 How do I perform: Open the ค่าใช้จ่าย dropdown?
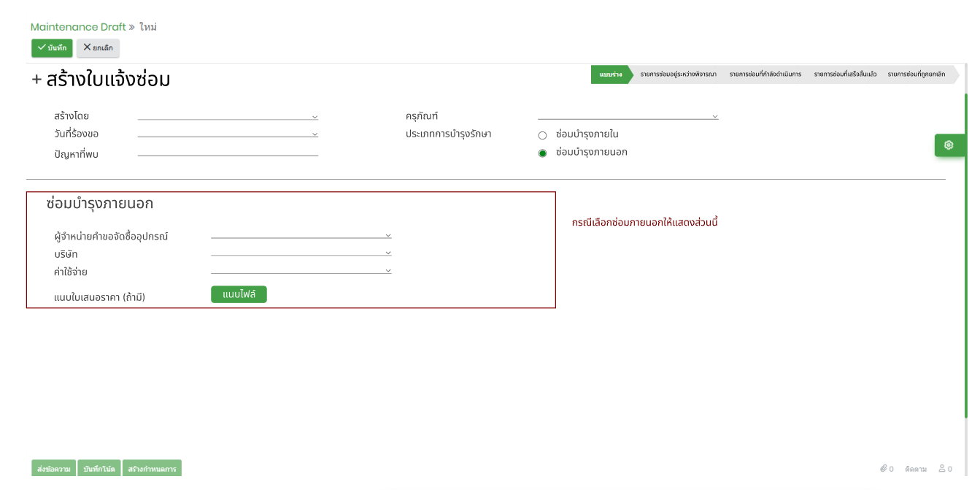pyautogui.click(x=388, y=271)
